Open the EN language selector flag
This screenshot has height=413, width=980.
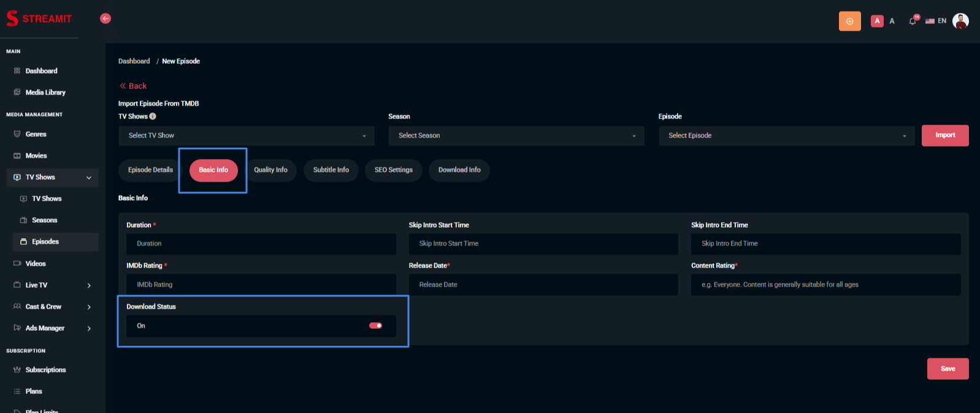point(930,21)
